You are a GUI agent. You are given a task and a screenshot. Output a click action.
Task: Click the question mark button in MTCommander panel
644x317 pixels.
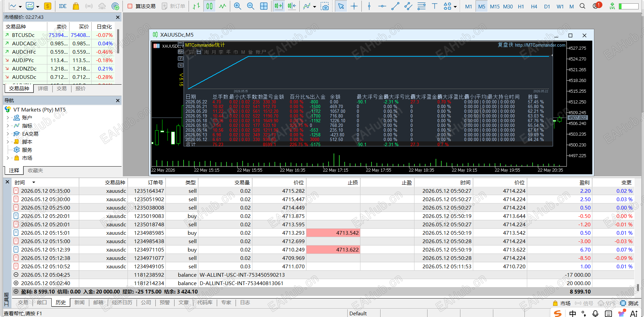point(181,58)
